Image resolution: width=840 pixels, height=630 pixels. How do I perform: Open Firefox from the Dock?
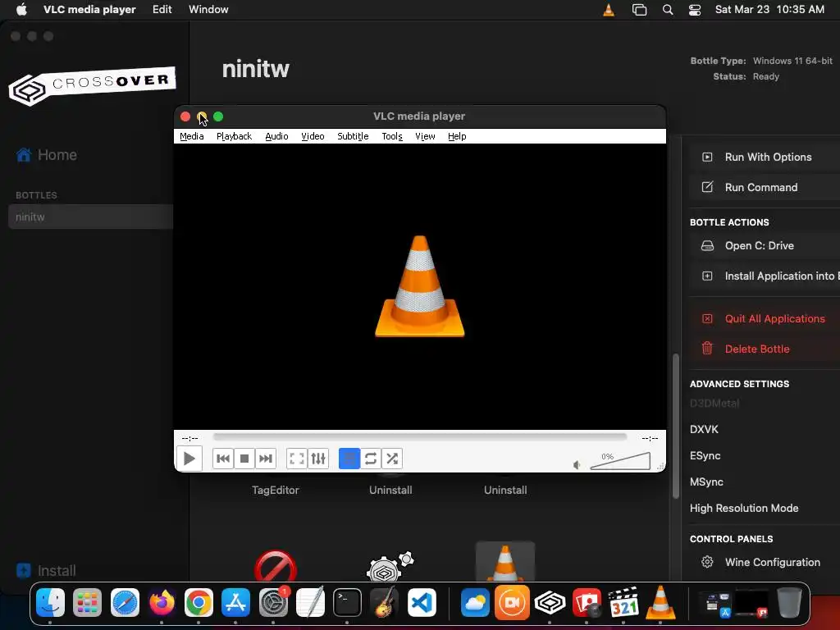point(162,602)
